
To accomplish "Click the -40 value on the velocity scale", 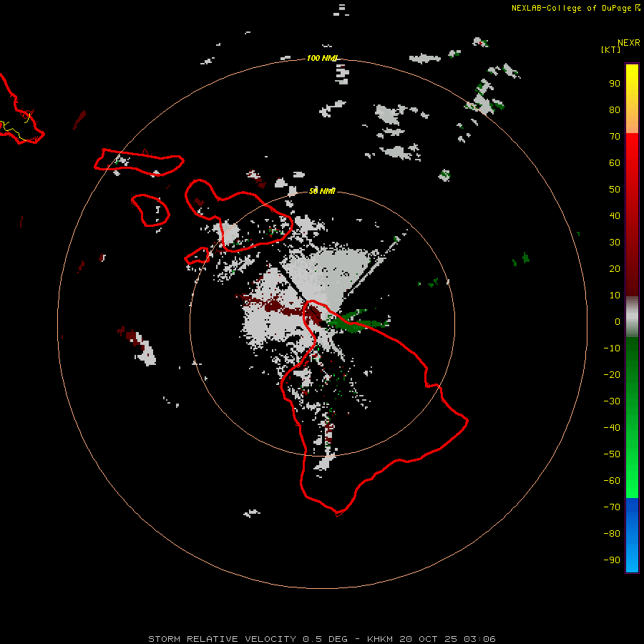I will click(612, 428).
